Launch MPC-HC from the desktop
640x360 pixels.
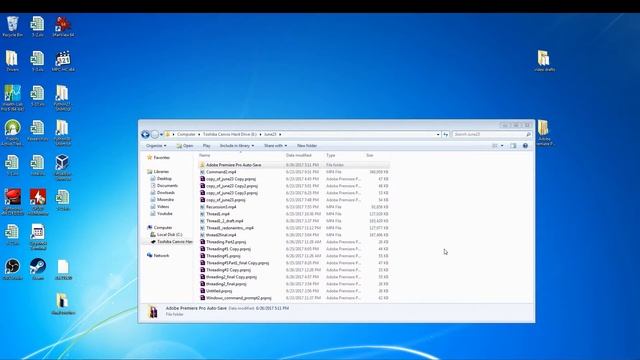coord(62,61)
